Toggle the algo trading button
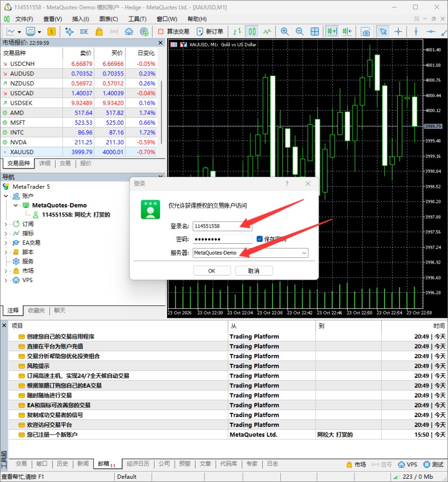This screenshot has width=448, height=482. pos(174,32)
